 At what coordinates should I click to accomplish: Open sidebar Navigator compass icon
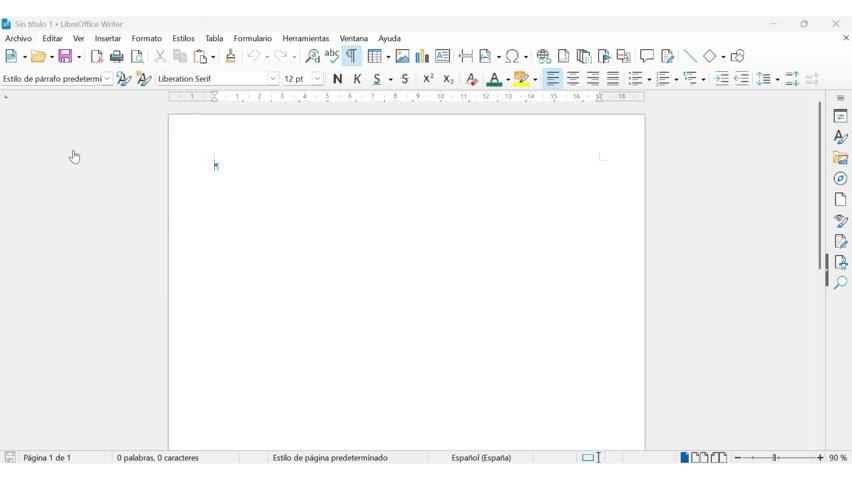click(x=840, y=178)
